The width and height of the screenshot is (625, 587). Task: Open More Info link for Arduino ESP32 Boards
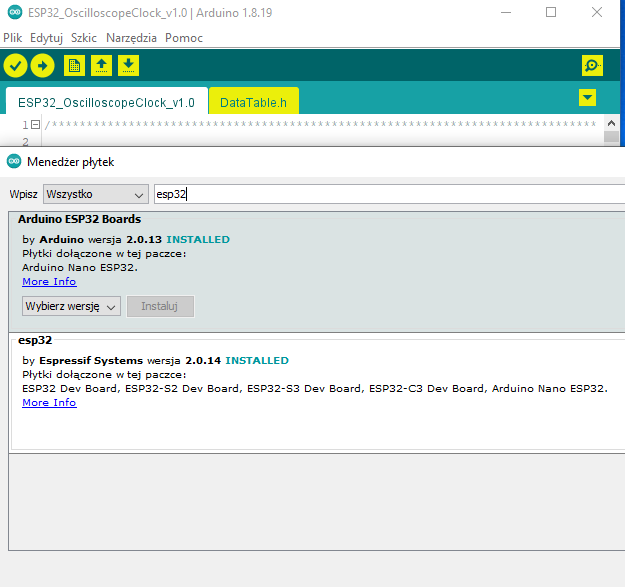[49, 282]
